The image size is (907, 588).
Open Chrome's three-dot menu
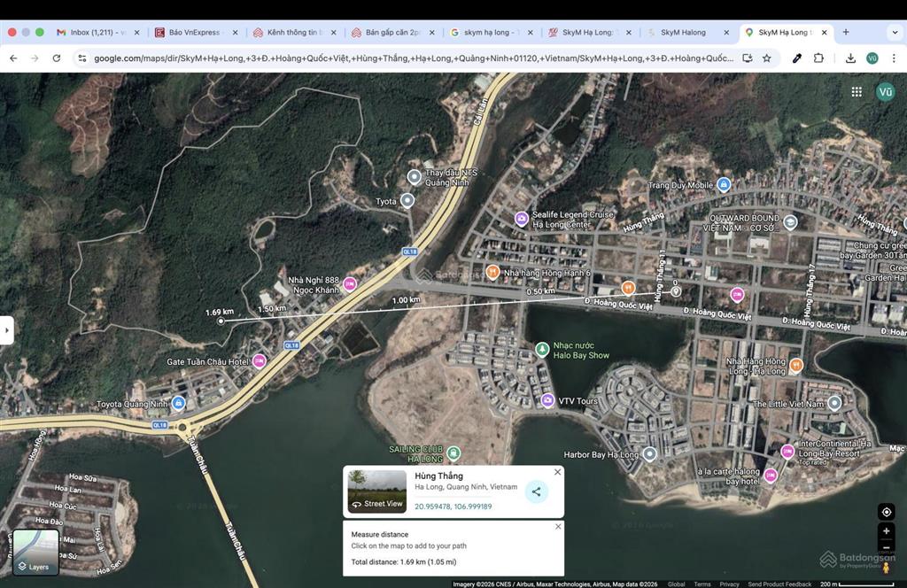click(x=895, y=58)
